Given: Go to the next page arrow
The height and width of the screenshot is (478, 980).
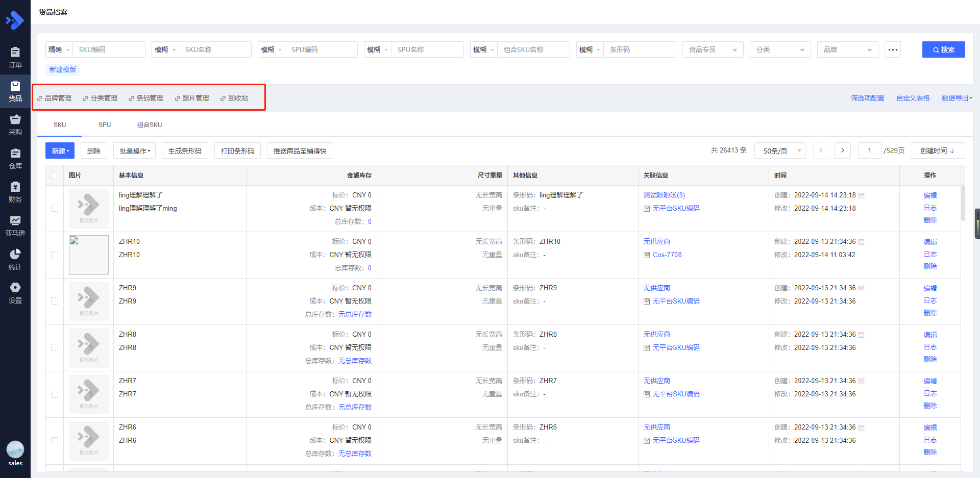Looking at the screenshot, I should click(x=843, y=150).
